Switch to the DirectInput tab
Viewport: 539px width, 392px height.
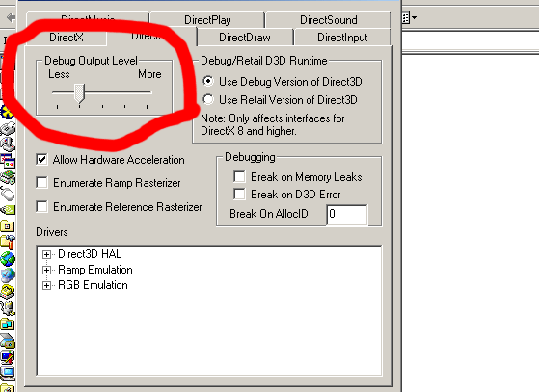[x=342, y=37]
